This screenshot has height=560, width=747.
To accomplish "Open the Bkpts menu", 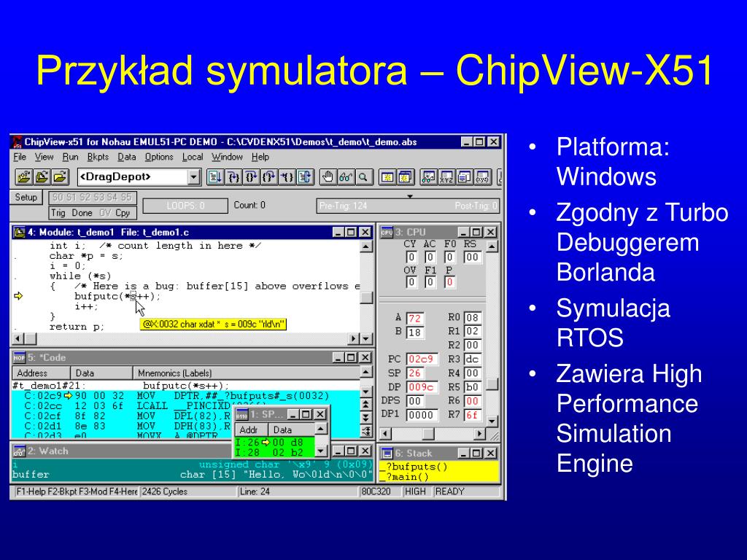I will [x=98, y=157].
